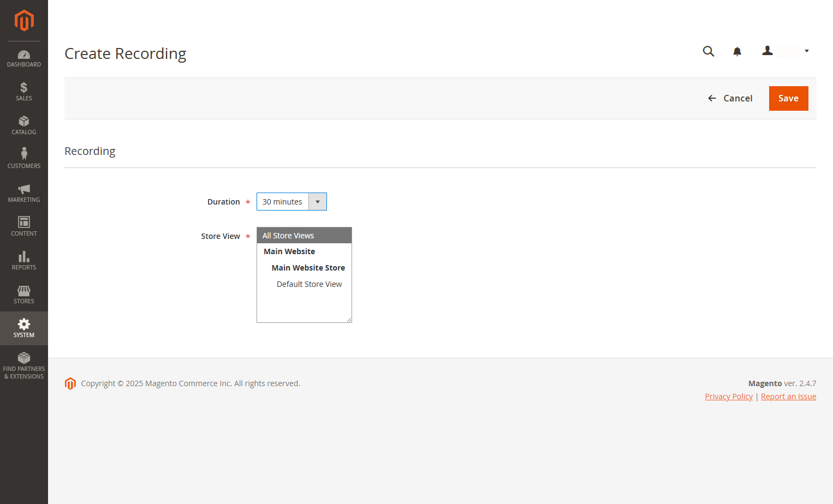The width and height of the screenshot is (833, 504).
Task: Open the Reports menu
Action: (x=24, y=261)
